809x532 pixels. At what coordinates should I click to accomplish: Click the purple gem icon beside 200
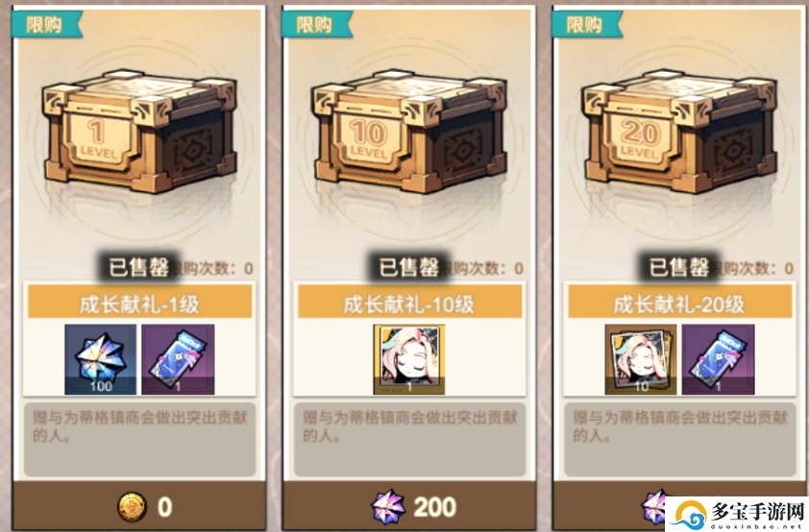click(x=388, y=507)
